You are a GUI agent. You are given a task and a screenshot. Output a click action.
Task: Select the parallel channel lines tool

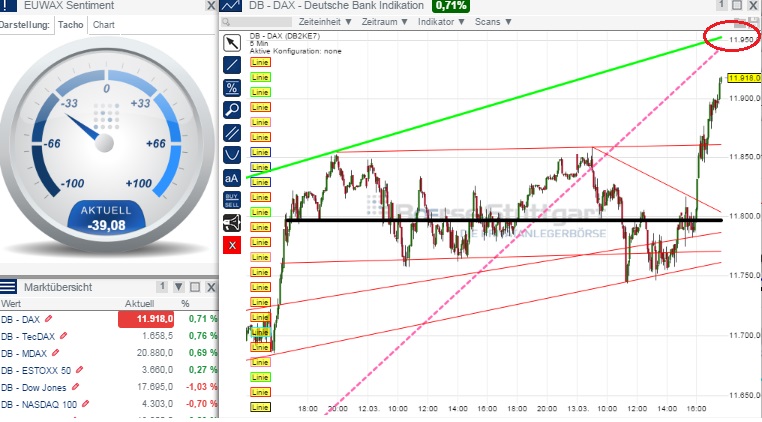click(232, 133)
